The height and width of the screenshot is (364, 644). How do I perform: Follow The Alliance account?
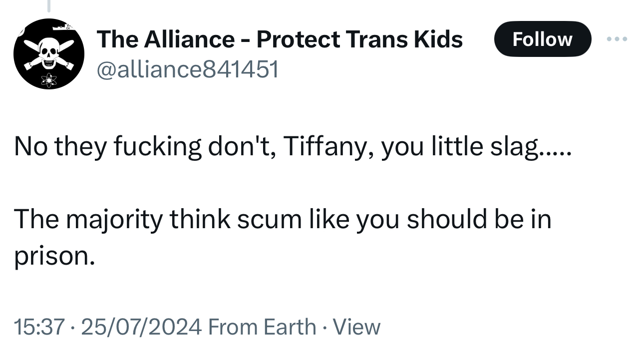tap(542, 39)
